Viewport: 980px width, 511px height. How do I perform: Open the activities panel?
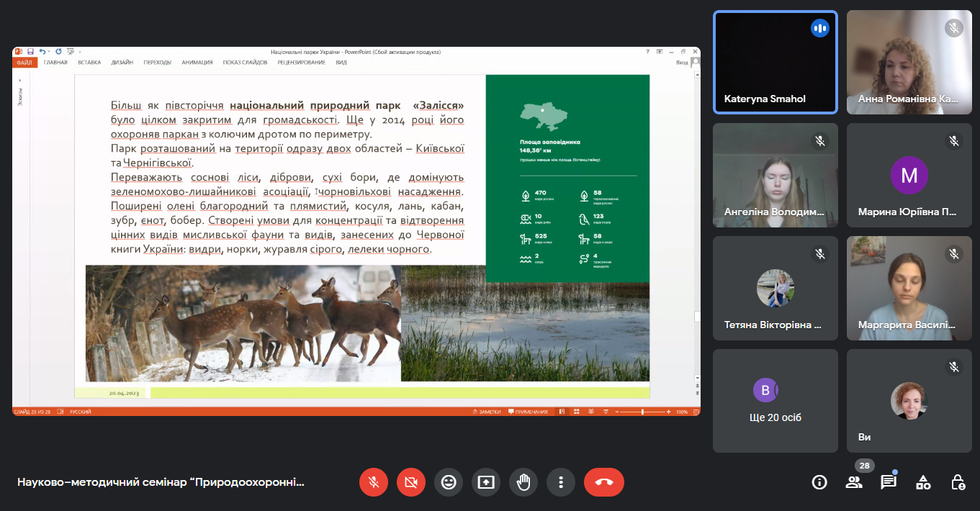923,482
